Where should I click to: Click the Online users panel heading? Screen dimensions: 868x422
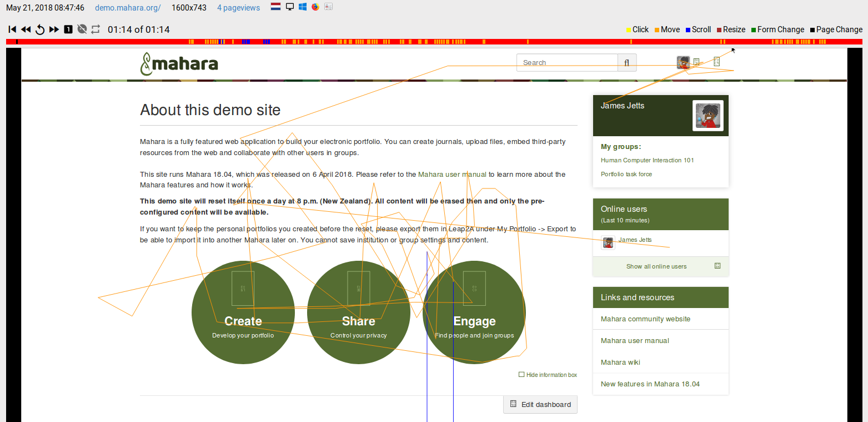pyautogui.click(x=624, y=209)
